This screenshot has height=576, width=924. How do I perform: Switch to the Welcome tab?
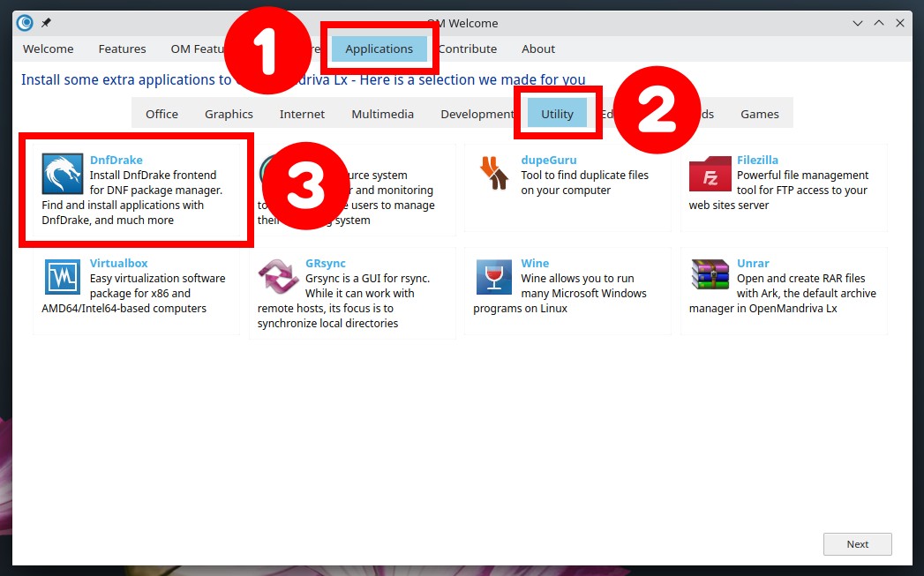49,49
